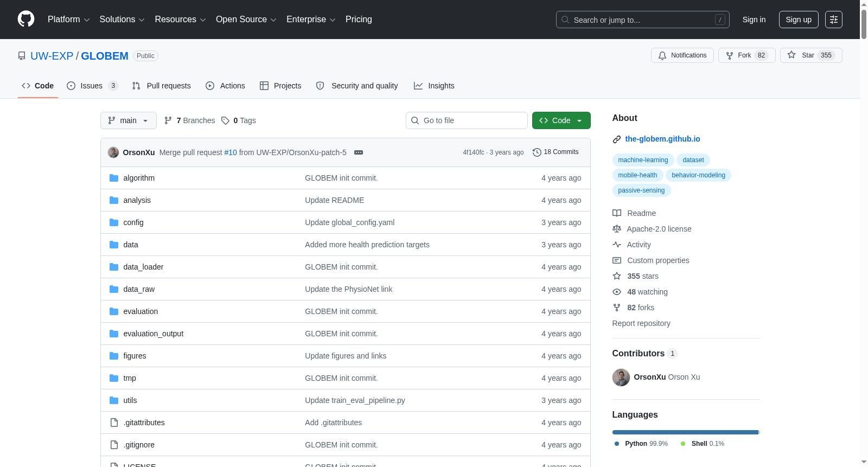Click the Report repository link
This screenshot has height=467, width=868.
click(641, 323)
